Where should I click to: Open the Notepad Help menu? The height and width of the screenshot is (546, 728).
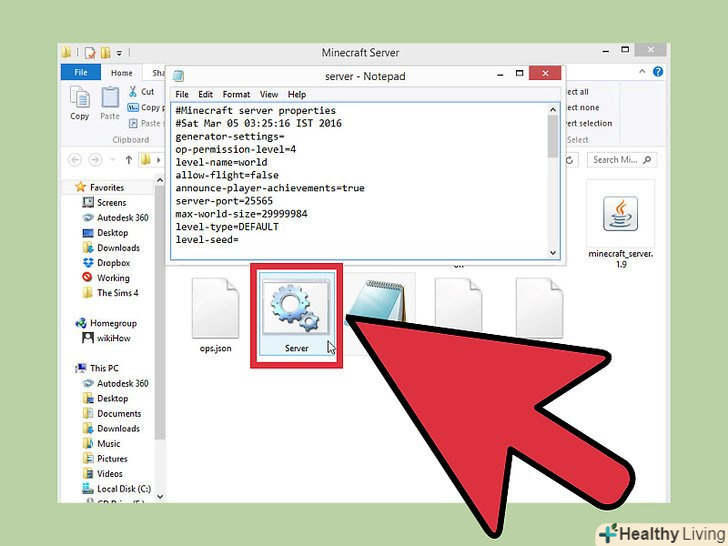(297, 95)
